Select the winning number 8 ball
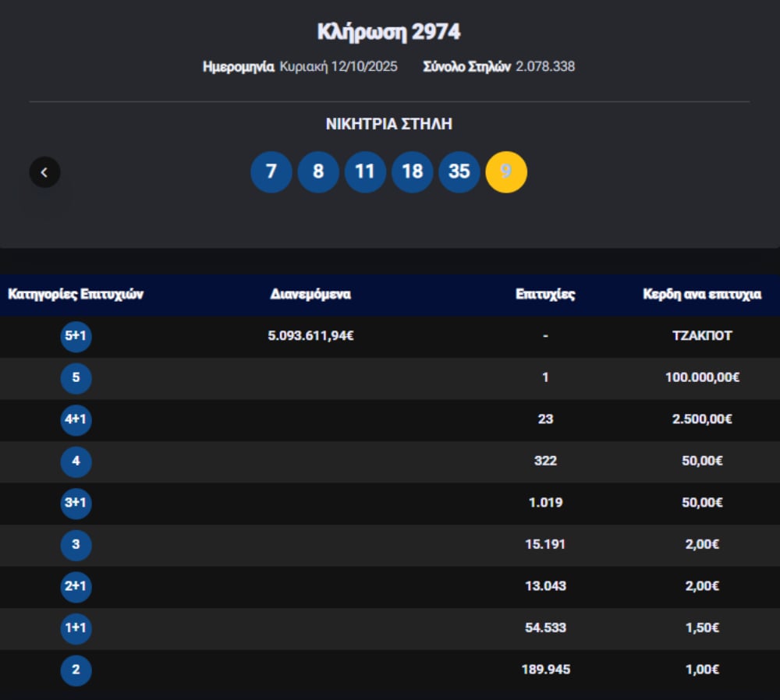Image resolution: width=780 pixels, height=700 pixels. pyautogui.click(x=318, y=172)
